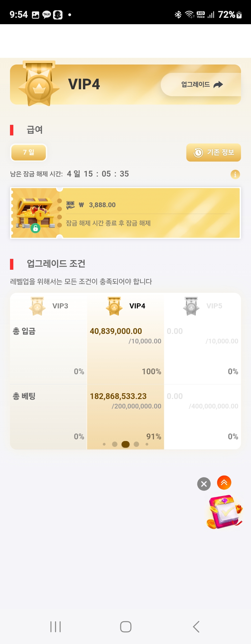Click the VIP4 gold medal badge
Screen dimensions: 251x644
tap(39, 86)
